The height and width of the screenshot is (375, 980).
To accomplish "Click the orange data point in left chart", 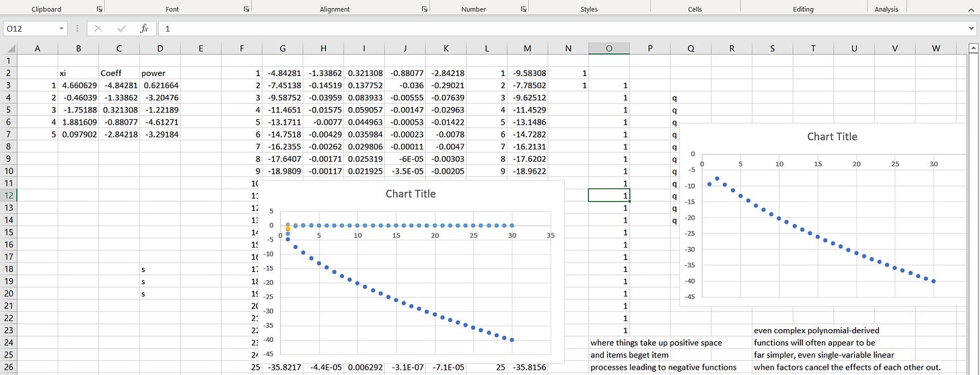I will pyautogui.click(x=288, y=229).
